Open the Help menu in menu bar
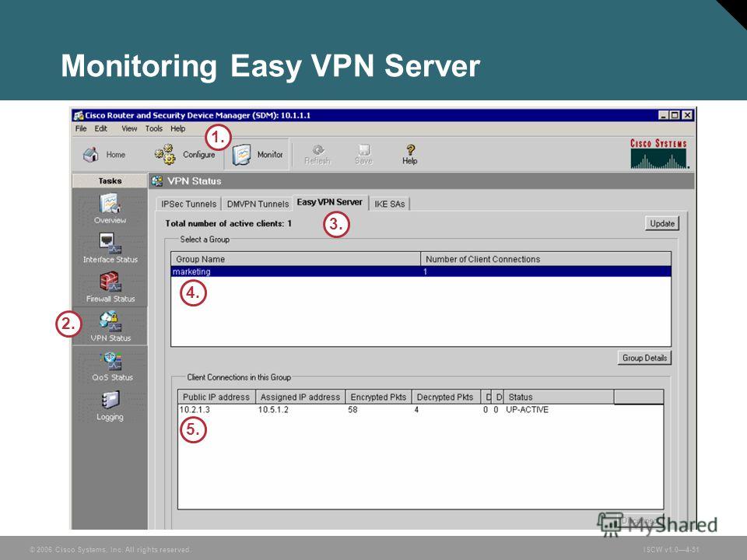This screenshot has width=747, height=560. tap(177, 128)
